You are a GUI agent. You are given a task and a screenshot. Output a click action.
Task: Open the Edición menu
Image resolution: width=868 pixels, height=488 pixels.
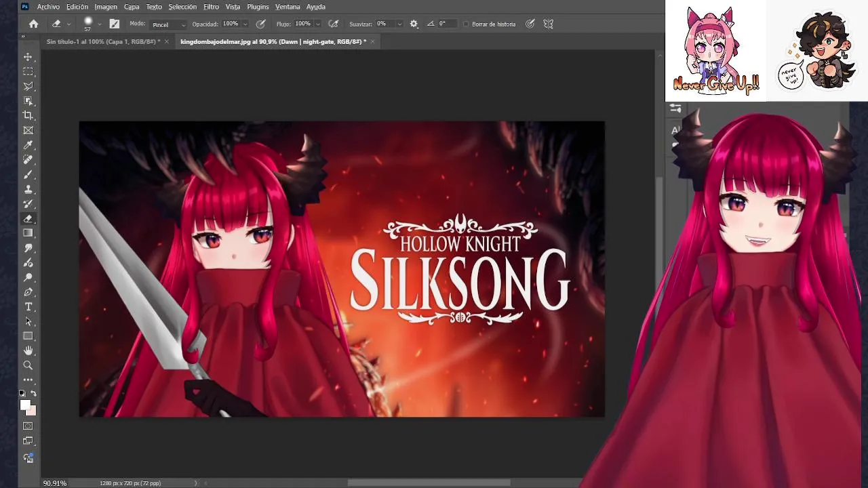[77, 7]
